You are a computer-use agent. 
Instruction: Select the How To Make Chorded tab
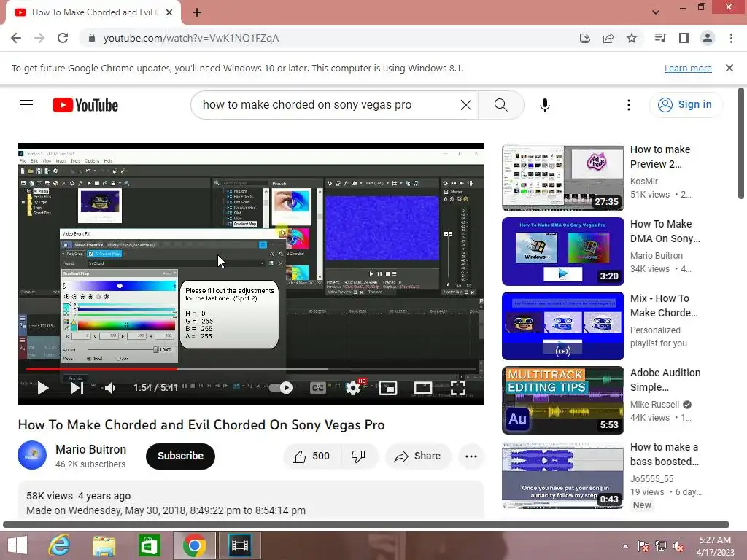click(x=93, y=12)
